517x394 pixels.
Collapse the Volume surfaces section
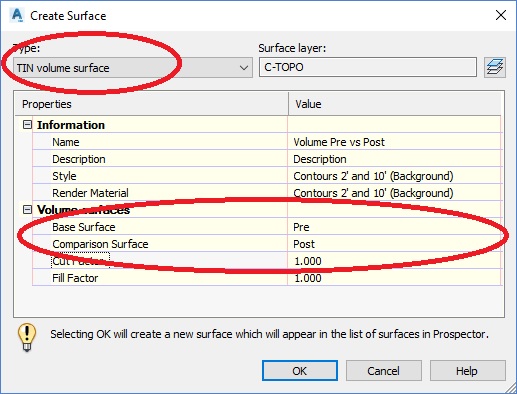(x=27, y=210)
